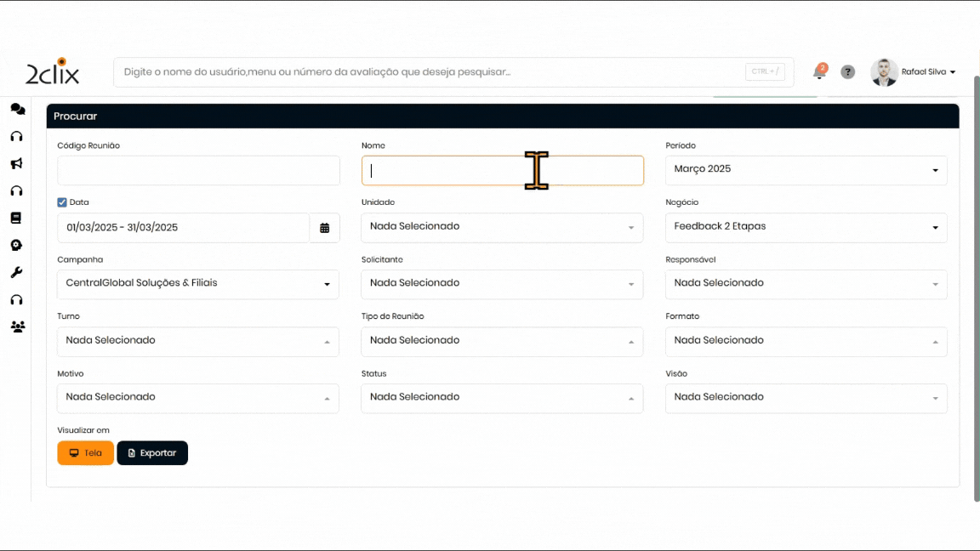The image size is (980, 551).
Task: Click the users group sidebar icon
Action: point(17,327)
